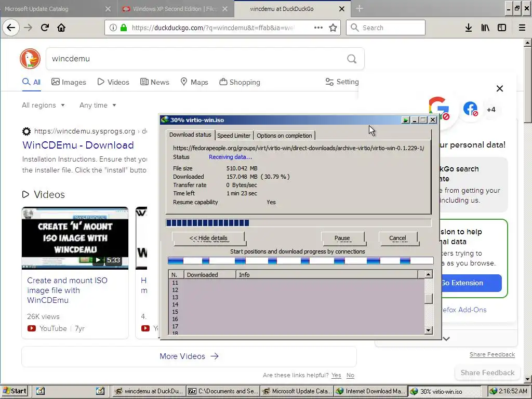Switch to Internet Download Manager taskbar button
The image size is (532, 399).
(371, 391)
